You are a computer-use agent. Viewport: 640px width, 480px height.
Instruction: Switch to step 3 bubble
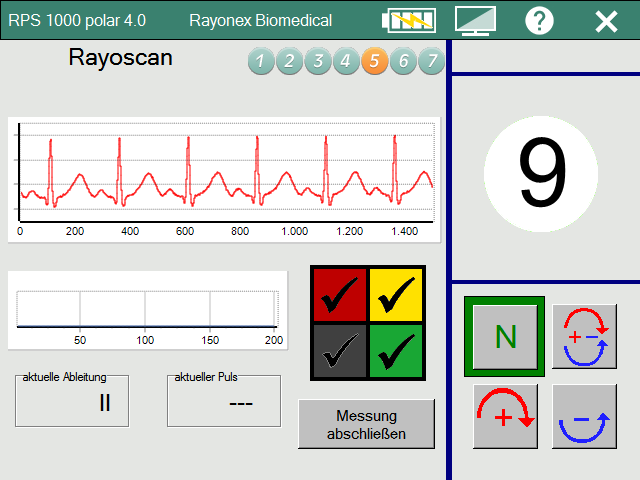[317, 62]
